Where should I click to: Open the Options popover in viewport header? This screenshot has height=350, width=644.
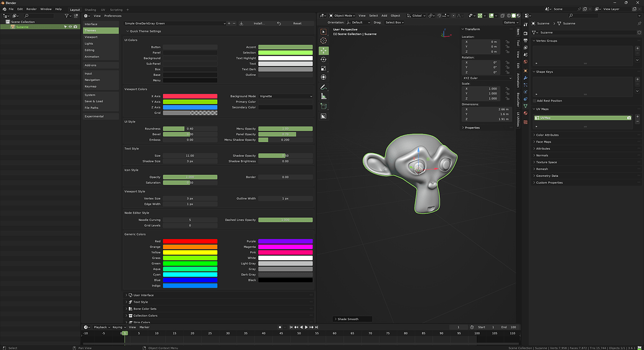pyautogui.click(x=510, y=22)
